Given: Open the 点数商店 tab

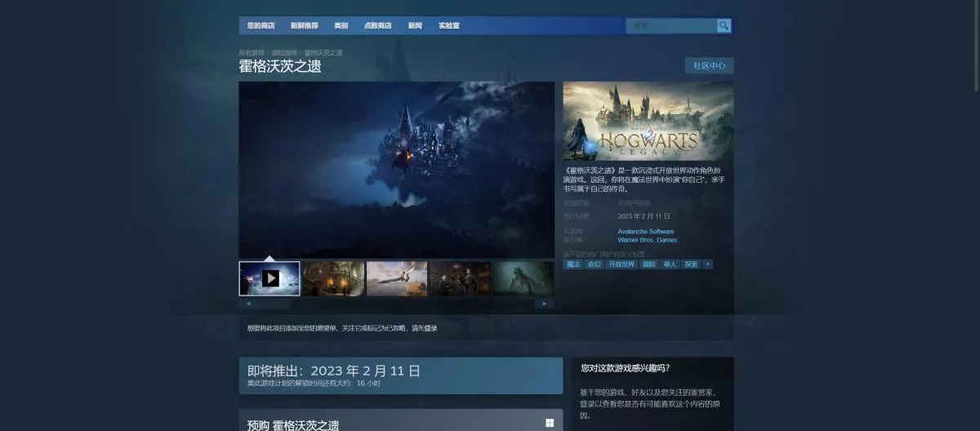Looking at the screenshot, I should point(377,26).
